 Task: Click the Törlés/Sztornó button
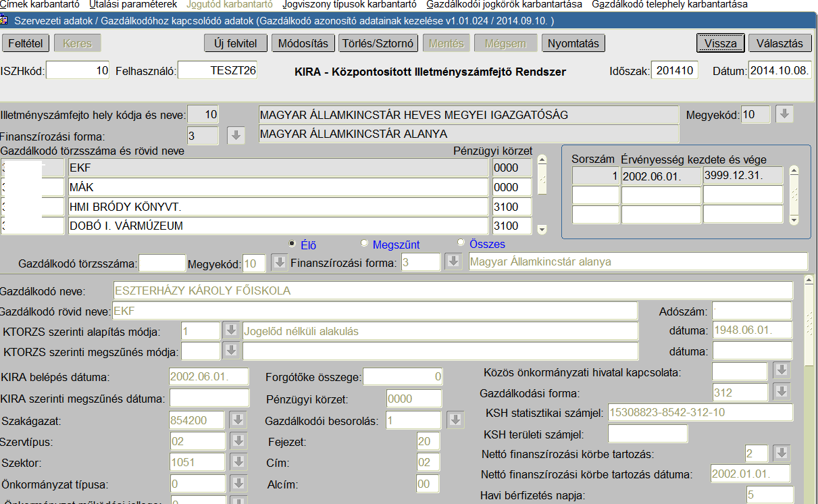coord(378,43)
